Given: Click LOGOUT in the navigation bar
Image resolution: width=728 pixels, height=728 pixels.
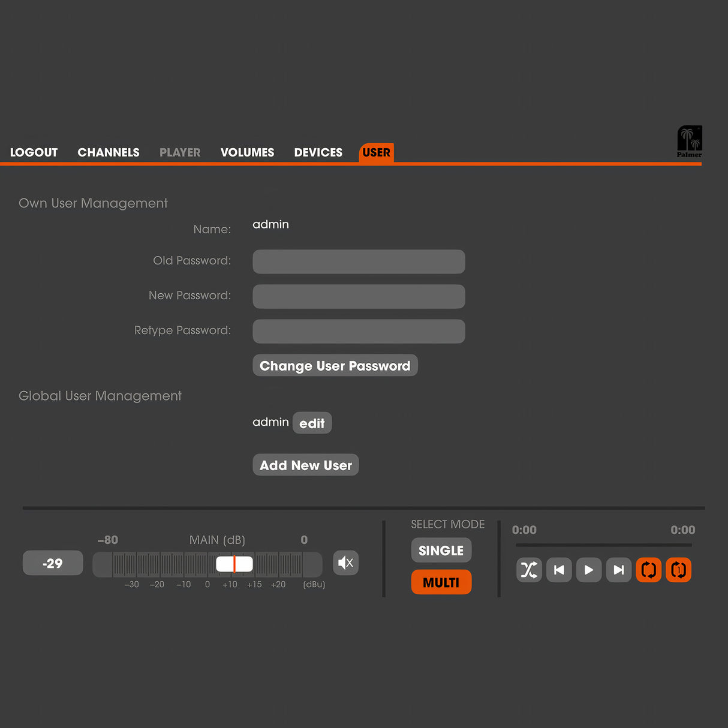Looking at the screenshot, I should coord(34,152).
